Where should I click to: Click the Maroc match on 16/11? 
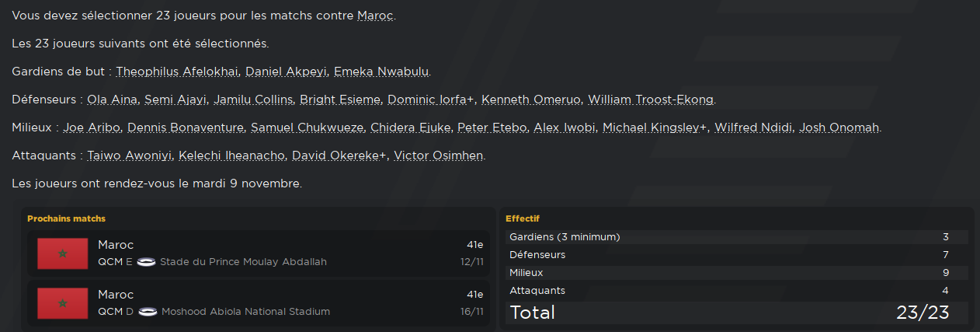(x=259, y=303)
